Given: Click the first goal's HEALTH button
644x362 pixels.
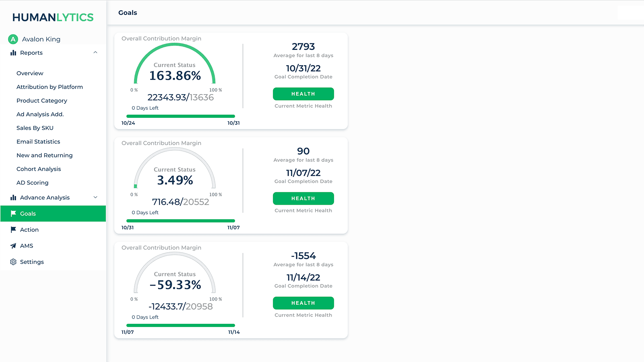Looking at the screenshot, I should click(x=303, y=94).
